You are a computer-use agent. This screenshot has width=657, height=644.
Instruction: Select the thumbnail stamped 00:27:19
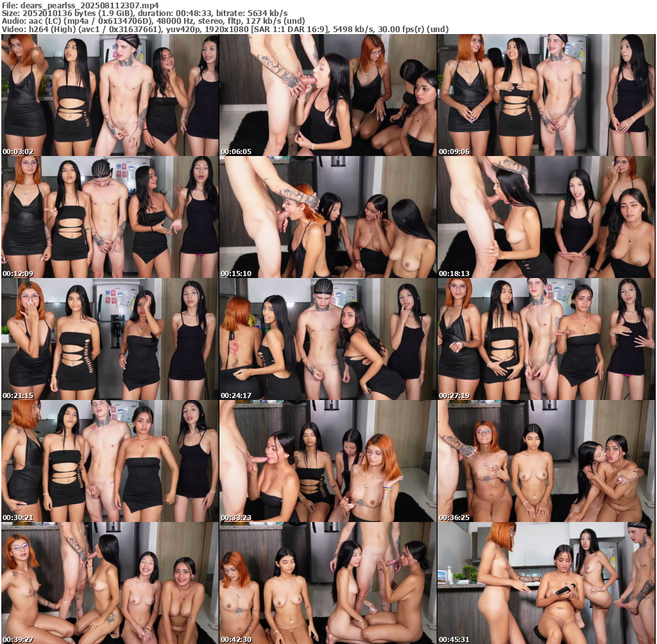[547, 339]
